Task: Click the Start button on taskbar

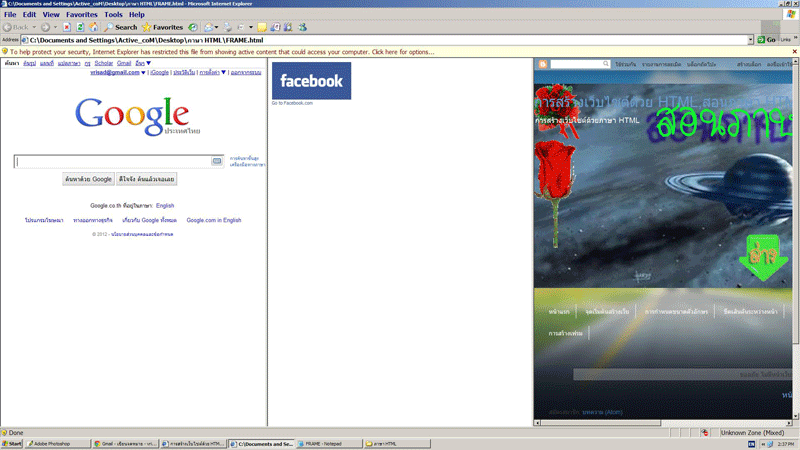Action: [12, 444]
